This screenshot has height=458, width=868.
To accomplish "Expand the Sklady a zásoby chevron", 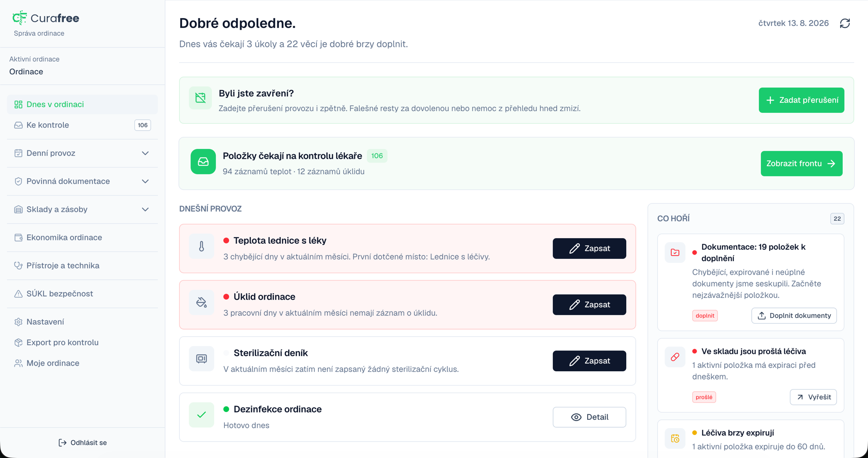I will [145, 209].
